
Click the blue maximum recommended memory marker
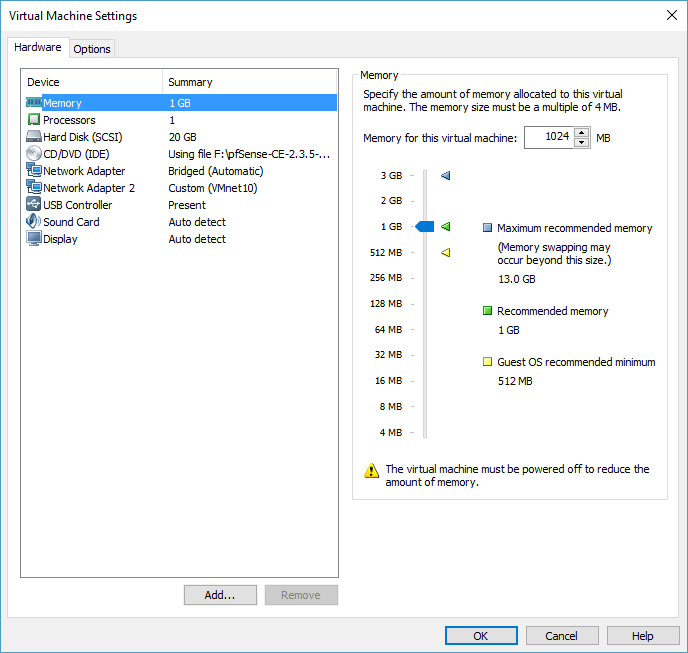click(x=446, y=176)
